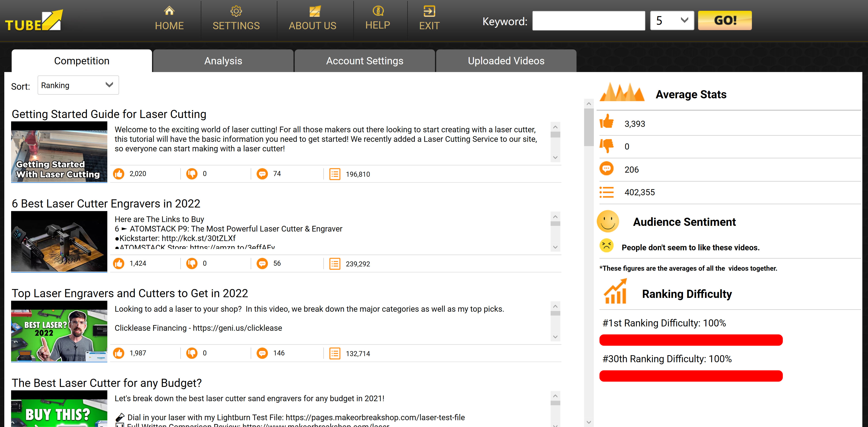The image size is (868, 427).
Task: Click first video description scroll-up arrow
Action: coord(555,127)
